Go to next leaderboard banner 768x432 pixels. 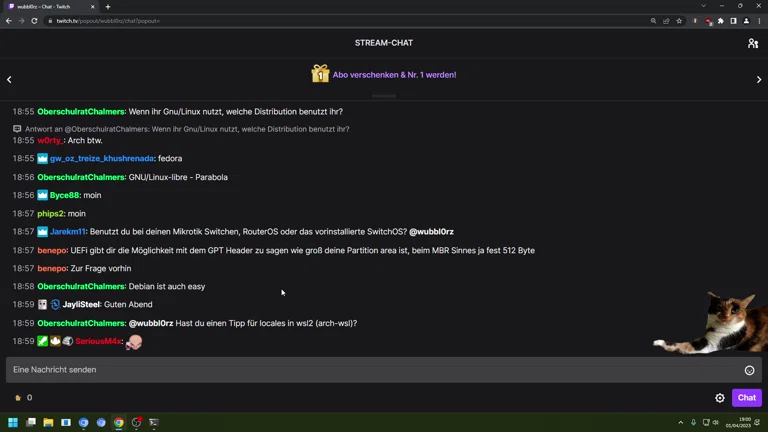point(759,79)
